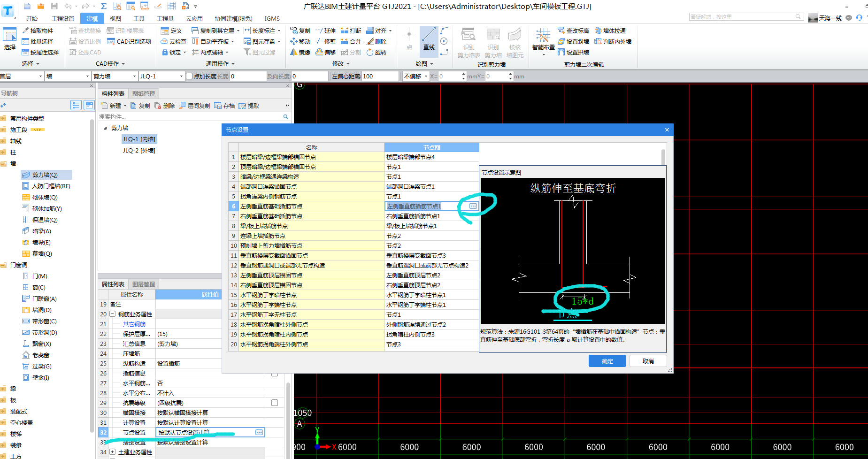Collapse the 钢筋业务属性 property group
The width and height of the screenshot is (868, 459).
[x=113, y=314]
